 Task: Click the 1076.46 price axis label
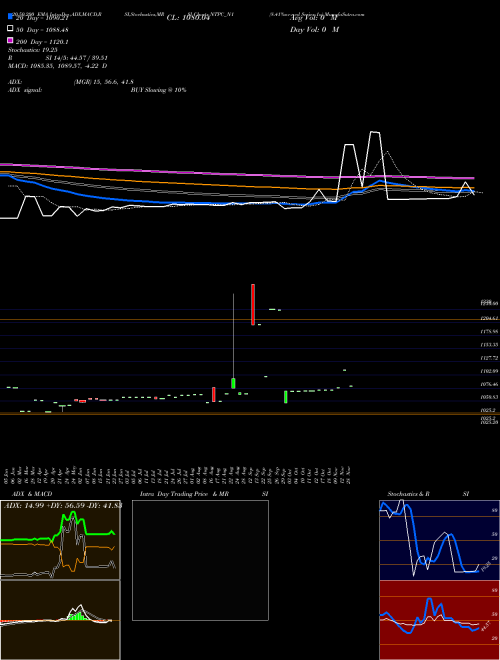point(490,384)
